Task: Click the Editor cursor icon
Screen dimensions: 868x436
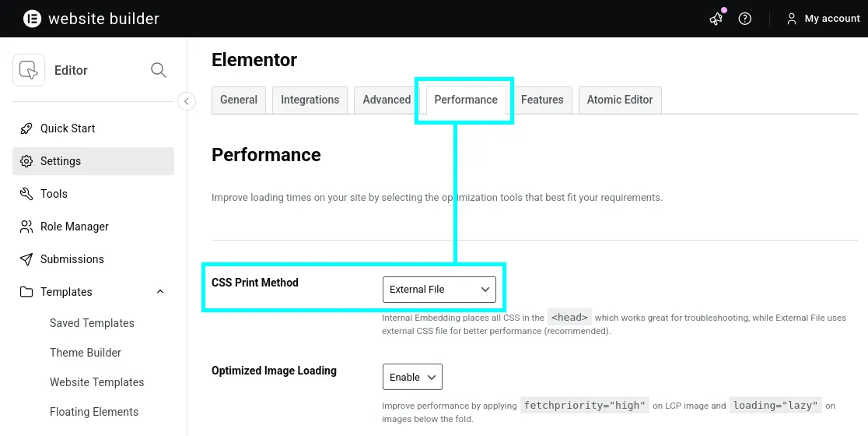Action: click(x=29, y=70)
